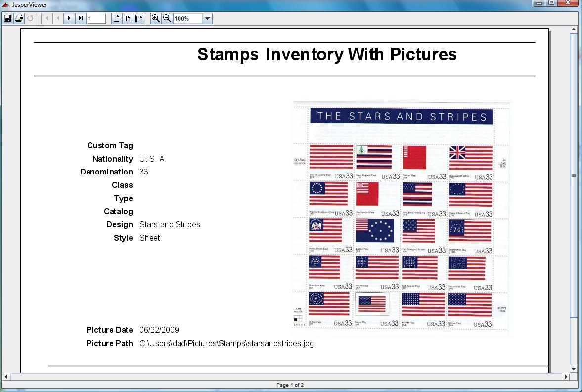Select the fit page width icon

coord(138,18)
